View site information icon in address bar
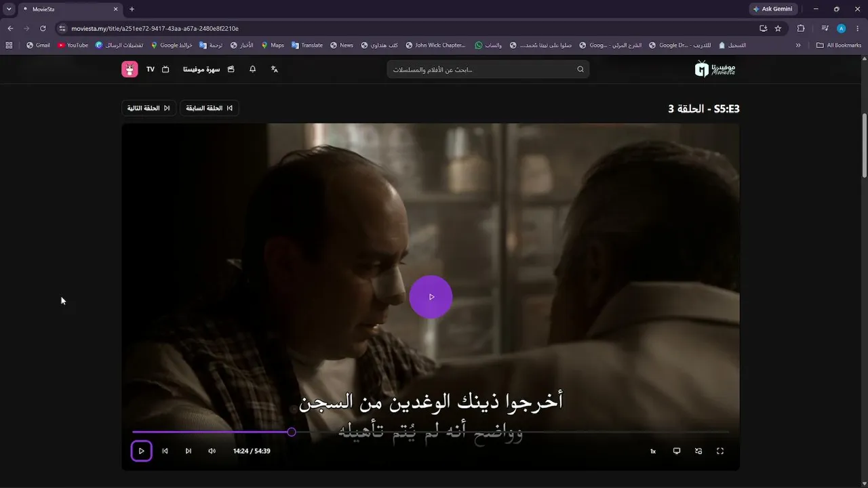 62,28
